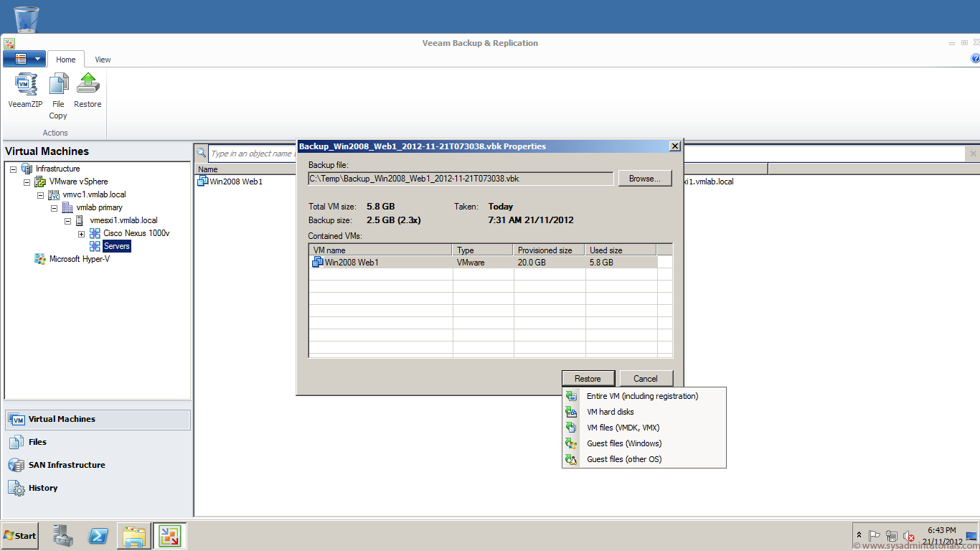Open the Virtual Machines navigation pane

pyautogui.click(x=98, y=419)
